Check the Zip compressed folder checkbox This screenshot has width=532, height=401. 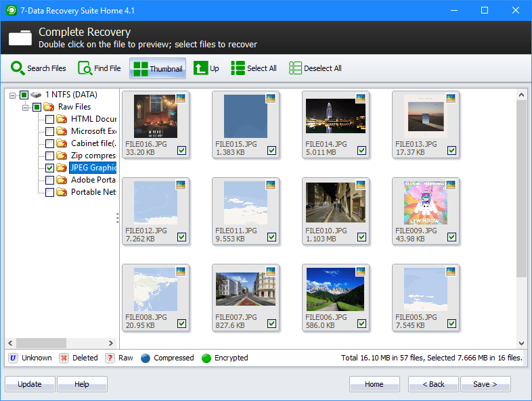pos(49,156)
